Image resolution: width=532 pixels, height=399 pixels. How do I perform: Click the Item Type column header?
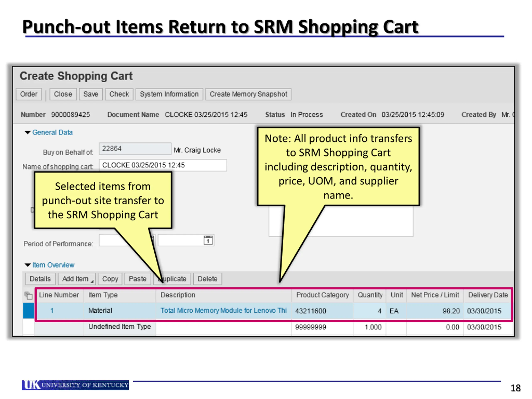[x=119, y=295]
